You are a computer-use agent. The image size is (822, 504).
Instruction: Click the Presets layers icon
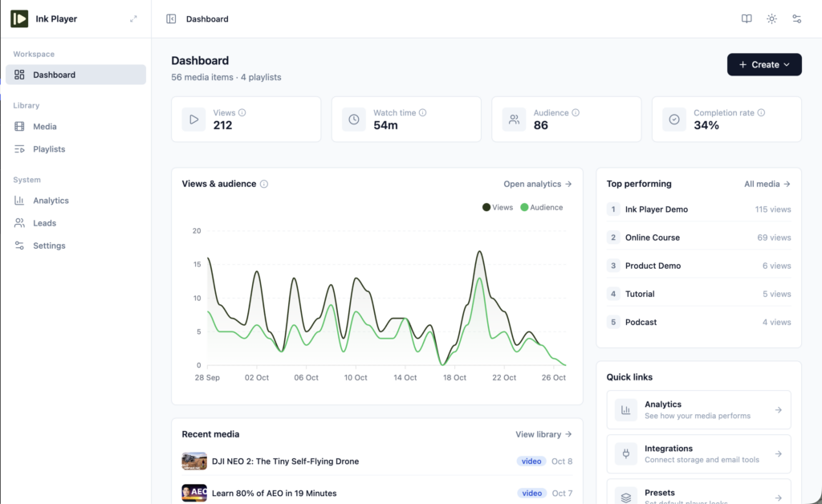(x=626, y=498)
